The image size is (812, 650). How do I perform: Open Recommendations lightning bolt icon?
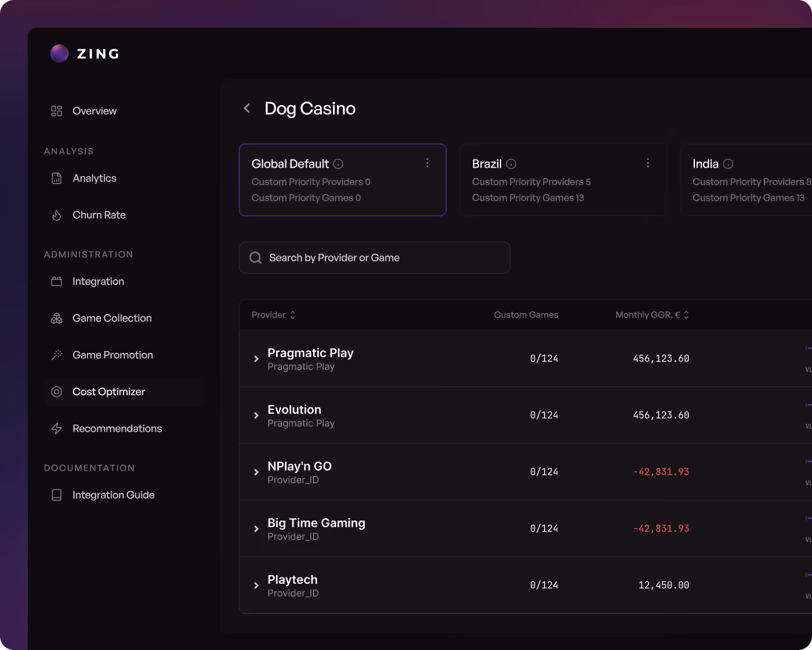[x=56, y=428]
